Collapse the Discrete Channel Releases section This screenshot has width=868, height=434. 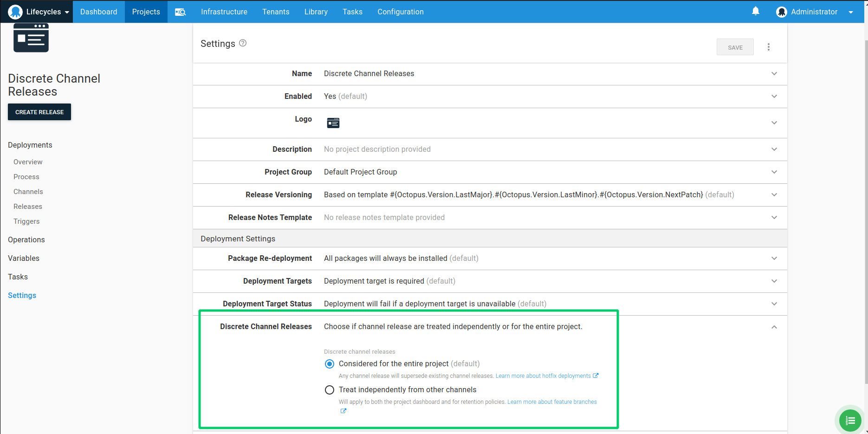[774, 327]
